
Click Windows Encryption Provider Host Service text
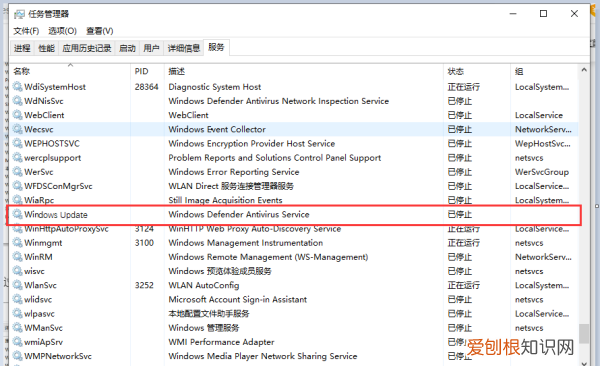pos(251,144)
